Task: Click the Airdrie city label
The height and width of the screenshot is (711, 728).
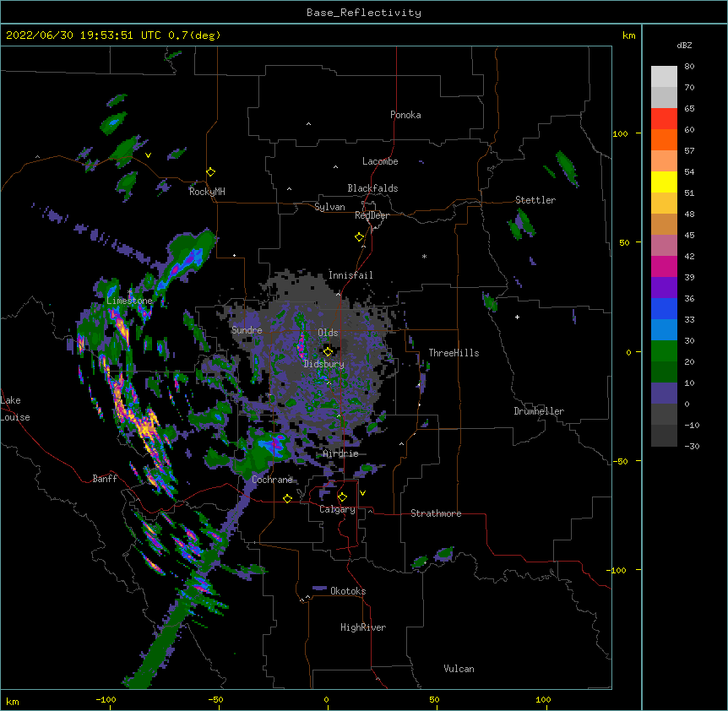Action: point(341,453)
